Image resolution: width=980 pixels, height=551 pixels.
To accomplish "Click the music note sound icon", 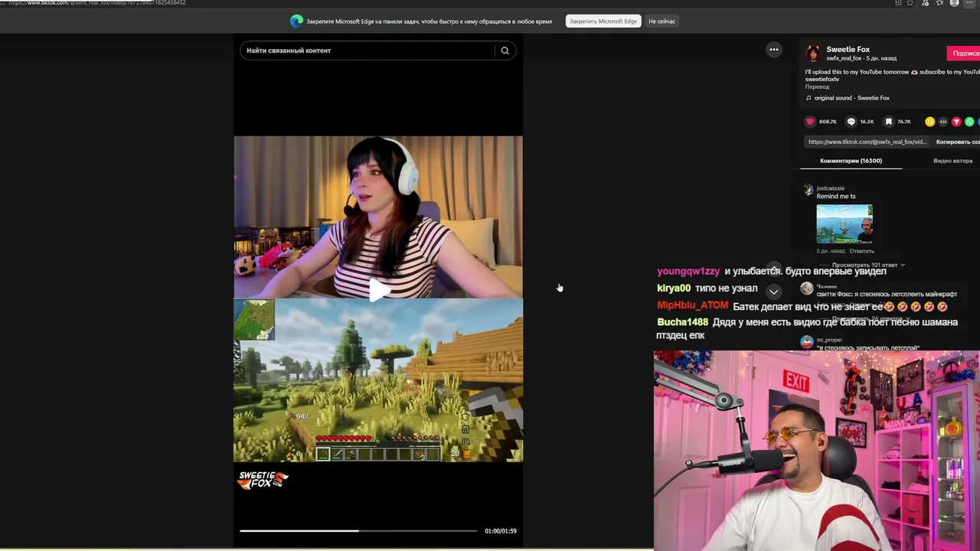I will 808,98.
